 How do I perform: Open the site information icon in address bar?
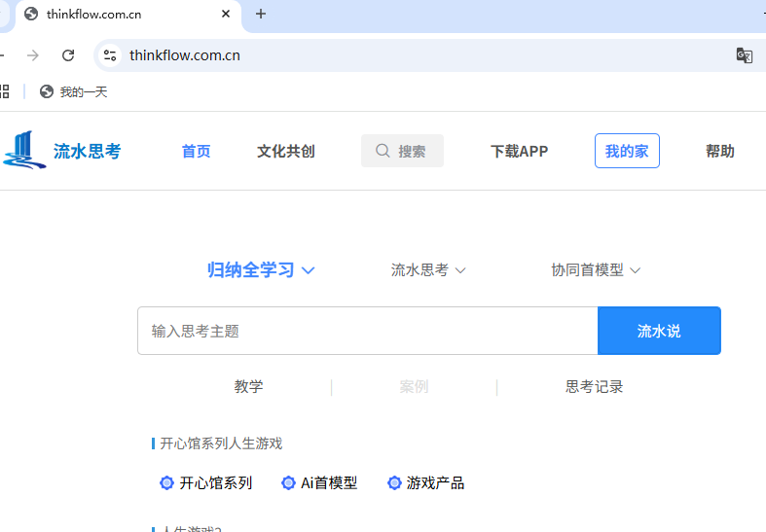[x=110, y=55]
